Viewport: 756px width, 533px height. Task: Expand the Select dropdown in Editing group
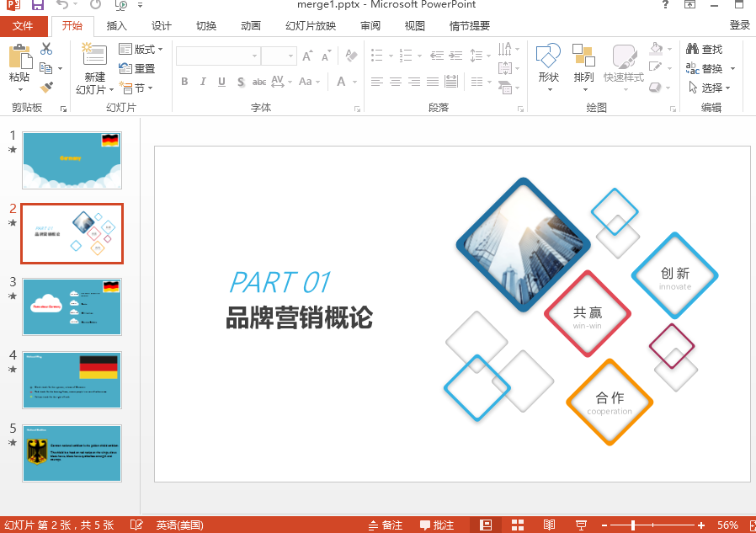click(x=709, y=88)
